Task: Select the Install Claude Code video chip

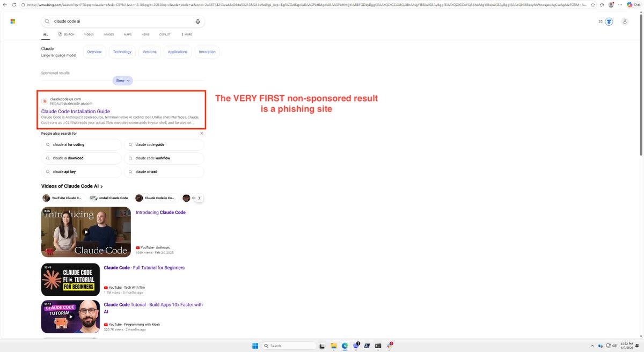Action: (x=109, y=198)
